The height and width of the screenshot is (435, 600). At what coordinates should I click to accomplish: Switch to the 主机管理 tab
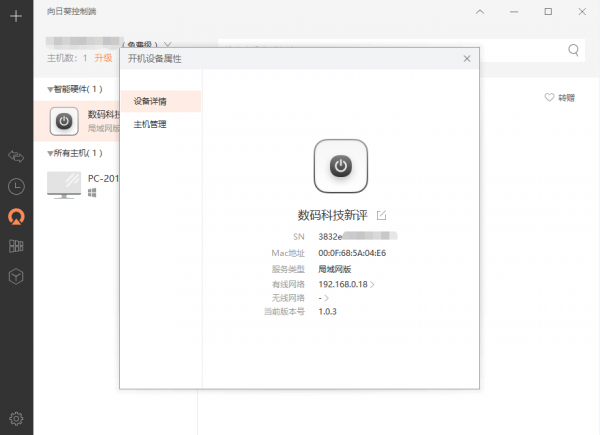coord(150,125)
